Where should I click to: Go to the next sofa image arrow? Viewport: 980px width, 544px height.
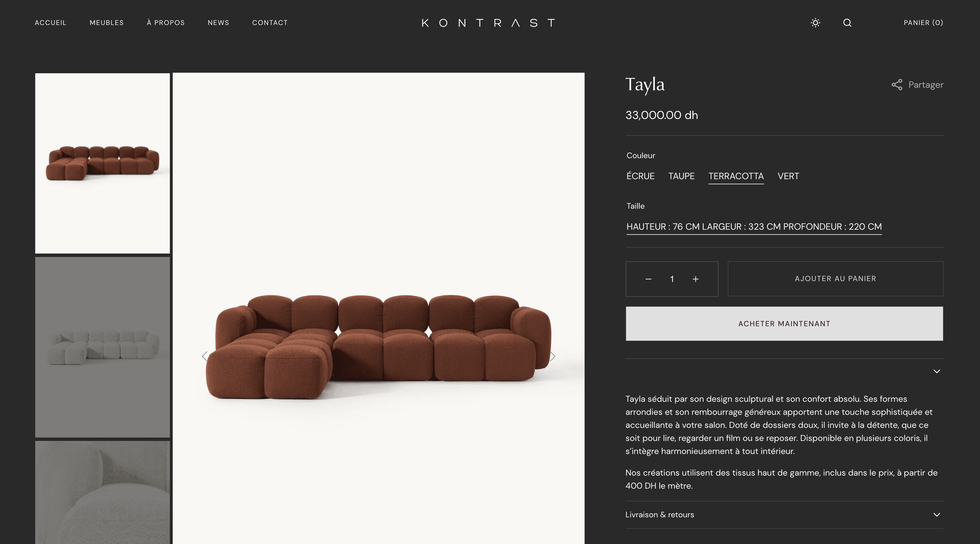[553, 356]
